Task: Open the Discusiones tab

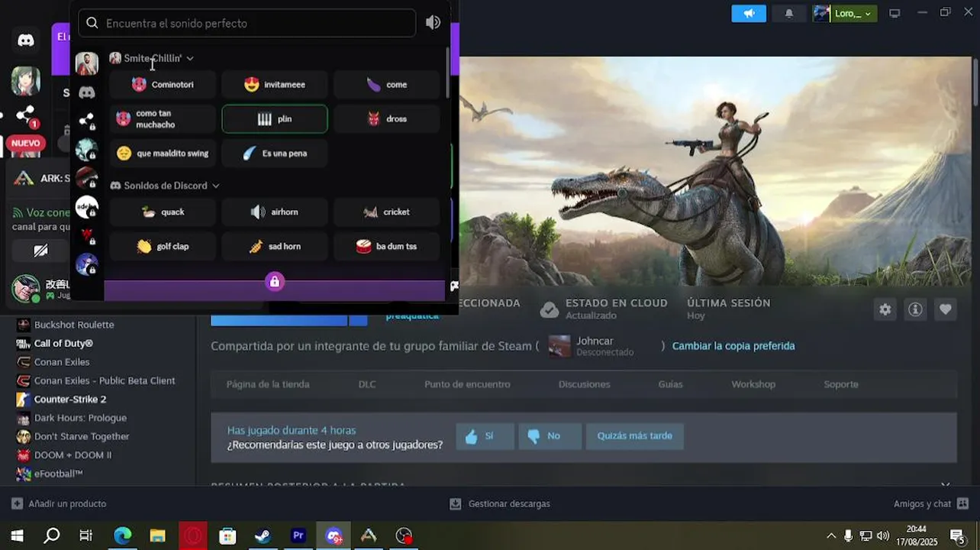Action: click(x=584, y=384)
